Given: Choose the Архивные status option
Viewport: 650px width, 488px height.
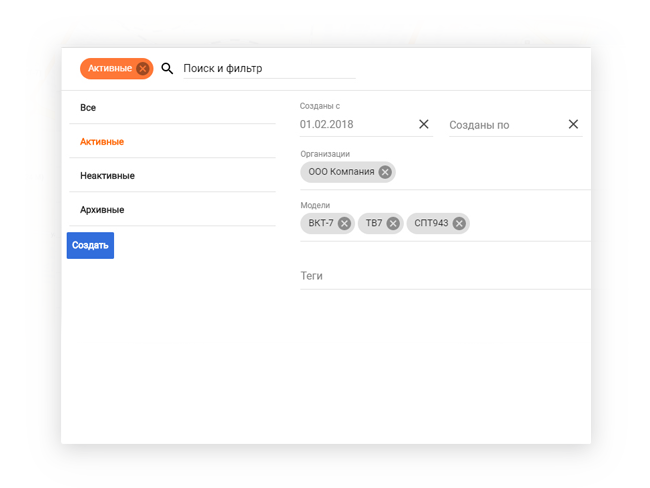Looking at the screenshot, I should point(172,209).
